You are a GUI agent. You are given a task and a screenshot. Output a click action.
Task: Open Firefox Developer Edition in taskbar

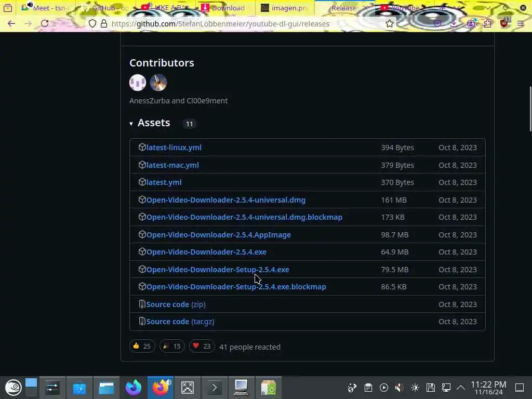[134, 388]
